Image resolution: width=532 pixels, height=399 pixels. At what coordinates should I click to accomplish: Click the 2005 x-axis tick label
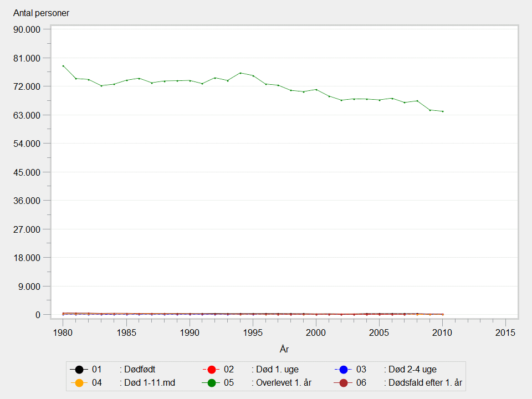point(379,332)
